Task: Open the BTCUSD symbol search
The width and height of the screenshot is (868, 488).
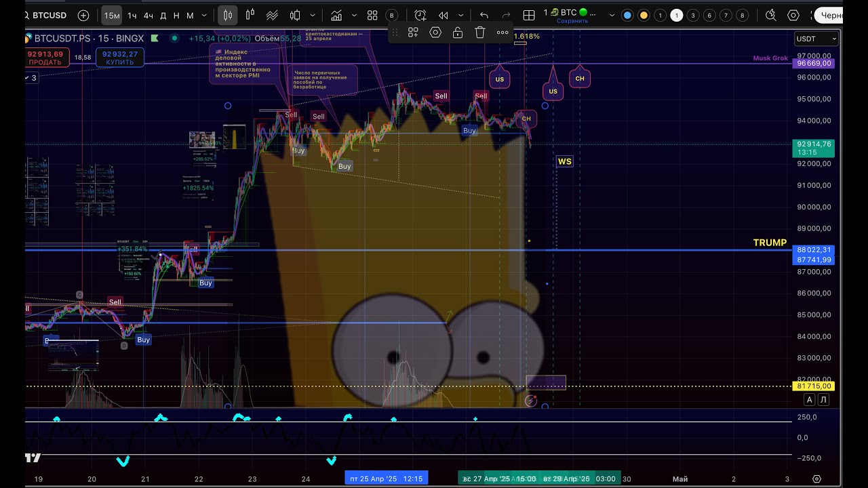Action: tap(45, 15)
